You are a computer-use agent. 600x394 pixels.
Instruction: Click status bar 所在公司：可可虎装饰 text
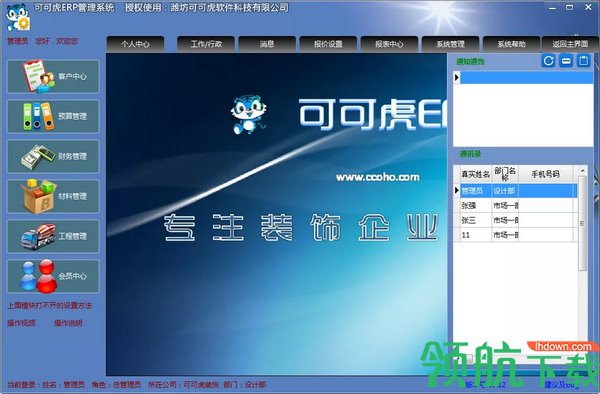[x=184, y=384]
